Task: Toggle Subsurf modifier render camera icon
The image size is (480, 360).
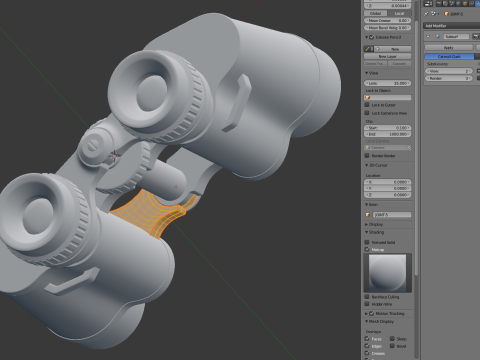Action: click(475, 37)
